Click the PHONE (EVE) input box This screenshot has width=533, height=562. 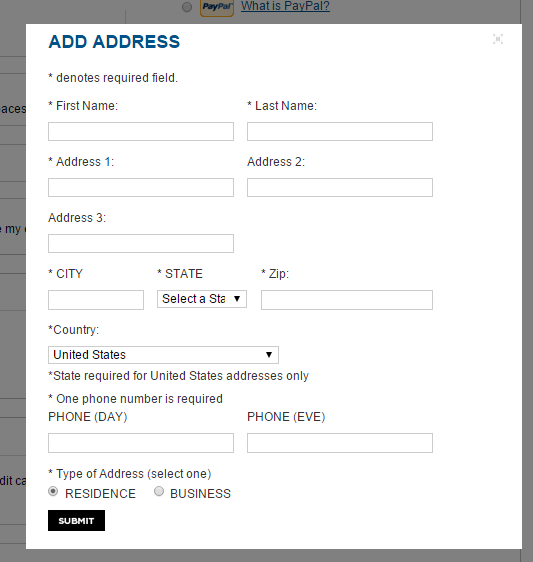(x=340, y=443)
